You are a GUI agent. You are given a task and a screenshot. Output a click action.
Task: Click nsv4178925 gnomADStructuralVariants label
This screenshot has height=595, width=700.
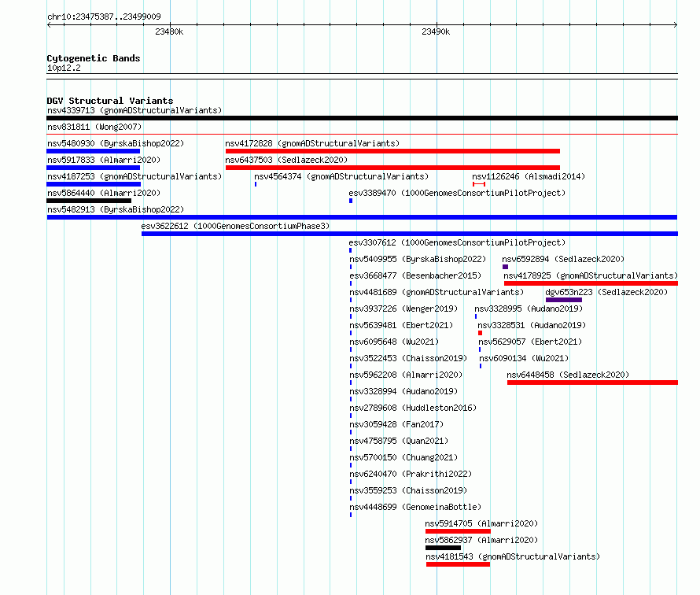click(591, 275)
